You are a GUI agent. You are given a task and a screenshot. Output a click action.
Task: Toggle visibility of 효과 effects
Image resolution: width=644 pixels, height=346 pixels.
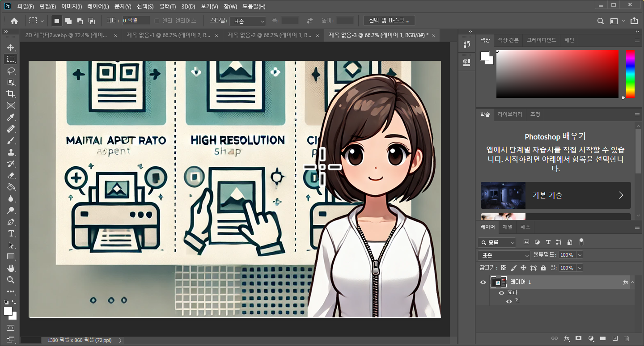point(501,293)
